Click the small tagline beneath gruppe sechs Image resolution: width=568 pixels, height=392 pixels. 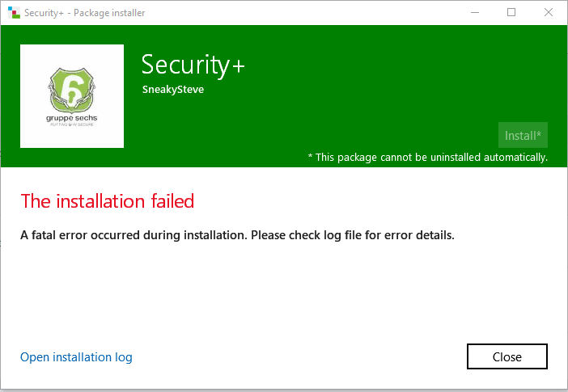pos(71,126)
